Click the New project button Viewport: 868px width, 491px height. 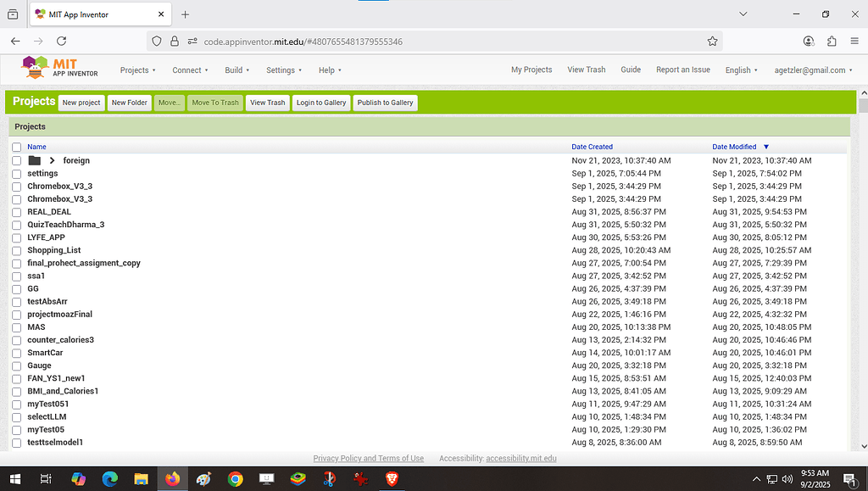click(81, 102)
